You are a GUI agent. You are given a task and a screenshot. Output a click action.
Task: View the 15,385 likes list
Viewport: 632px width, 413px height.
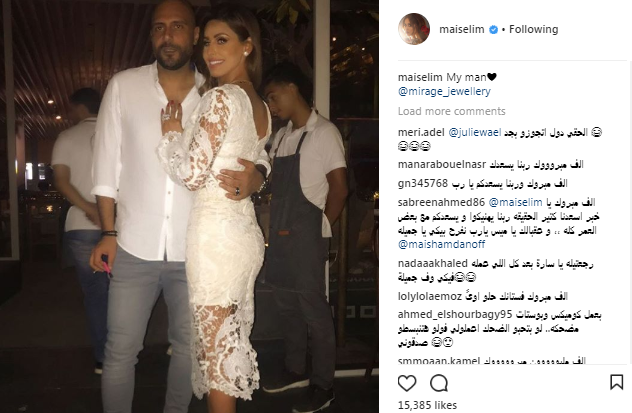[x=427, y=405]
